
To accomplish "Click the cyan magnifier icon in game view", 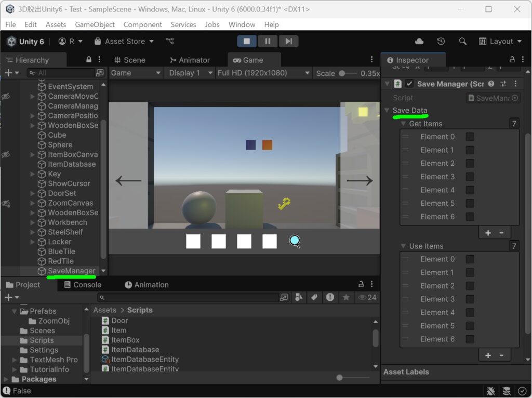I will 295,241.
